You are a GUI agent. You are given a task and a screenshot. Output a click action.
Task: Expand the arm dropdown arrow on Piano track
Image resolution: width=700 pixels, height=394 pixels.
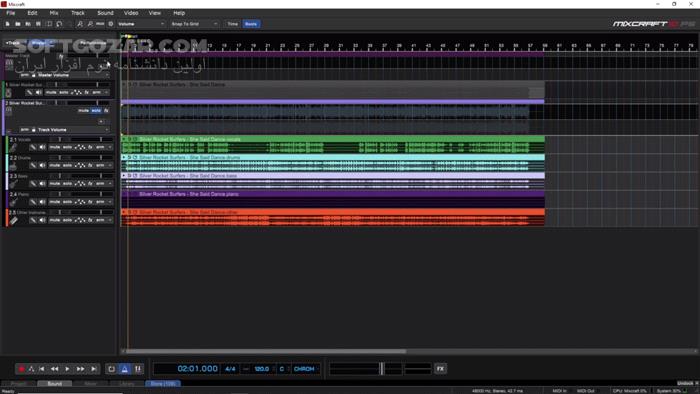[x=110, y=202]
